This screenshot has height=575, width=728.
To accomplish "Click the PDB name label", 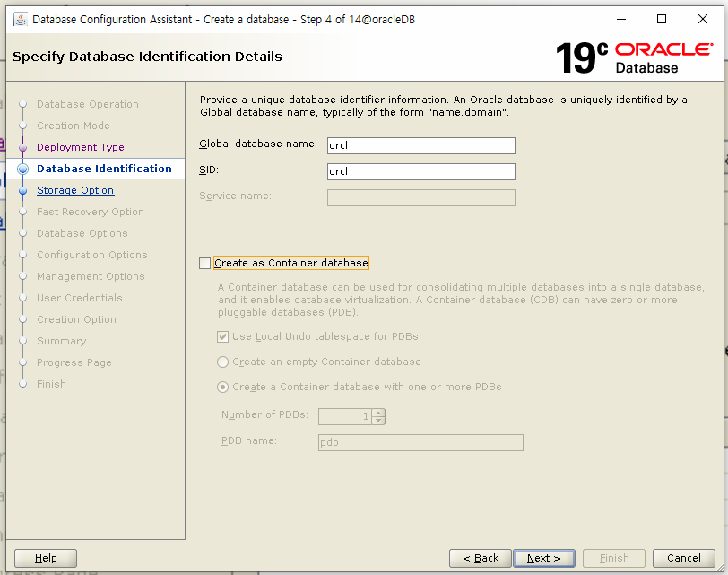I will pos(249,440).
